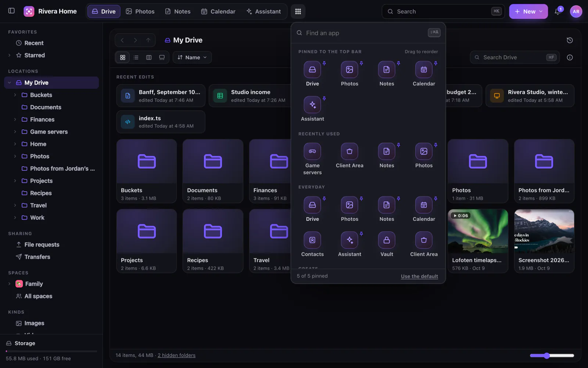Open the info panel icon
The width and height of the screenshot is (588, 368).
[570, 57]
